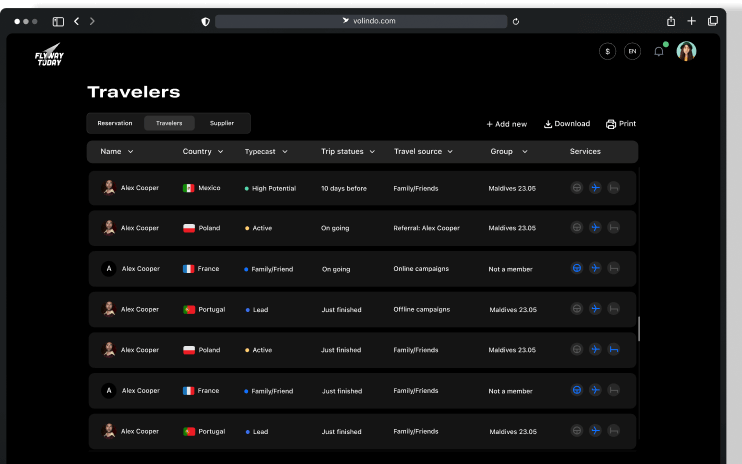Switch to the Reservation tab
The image size is (742, 464).
coord(115,123)
